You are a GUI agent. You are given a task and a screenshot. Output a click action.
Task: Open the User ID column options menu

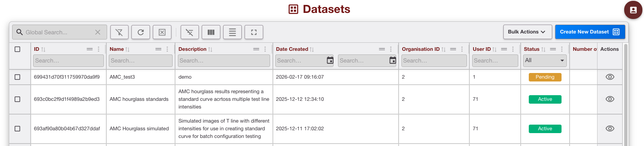(x=513, y=49)
